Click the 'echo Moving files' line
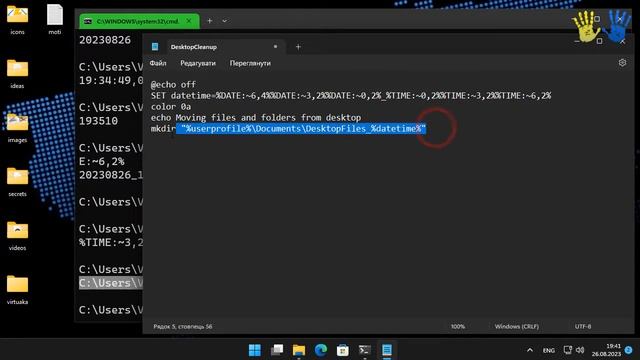Screen dimensions: 640x360 pyautogui.click(x=256, y=118)
